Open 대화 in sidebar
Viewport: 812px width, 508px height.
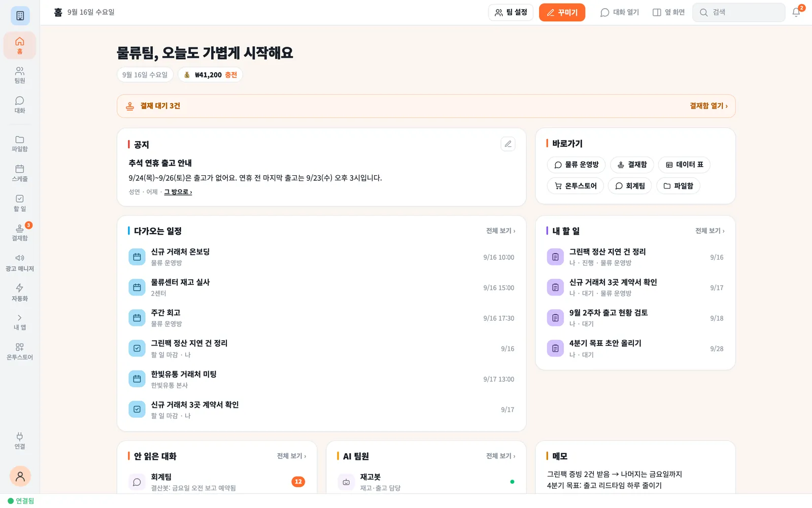(x=20, y=105)
